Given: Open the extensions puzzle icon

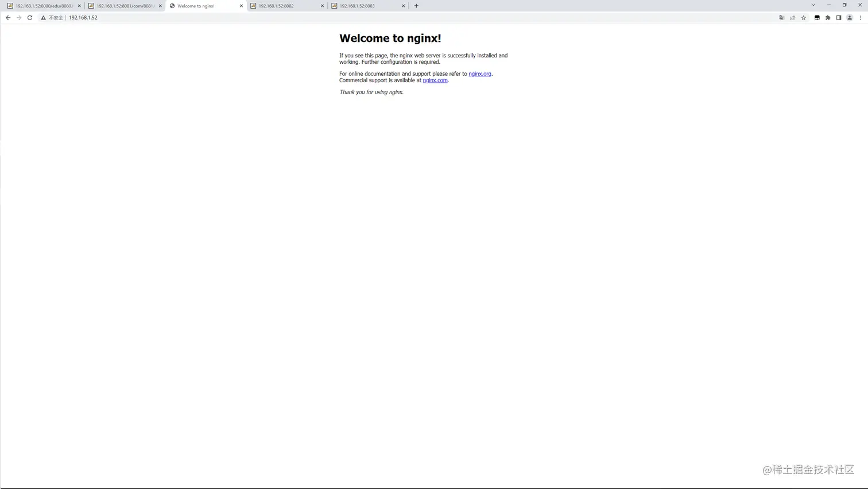Looking at the screenshot, I should click(828, 18).
